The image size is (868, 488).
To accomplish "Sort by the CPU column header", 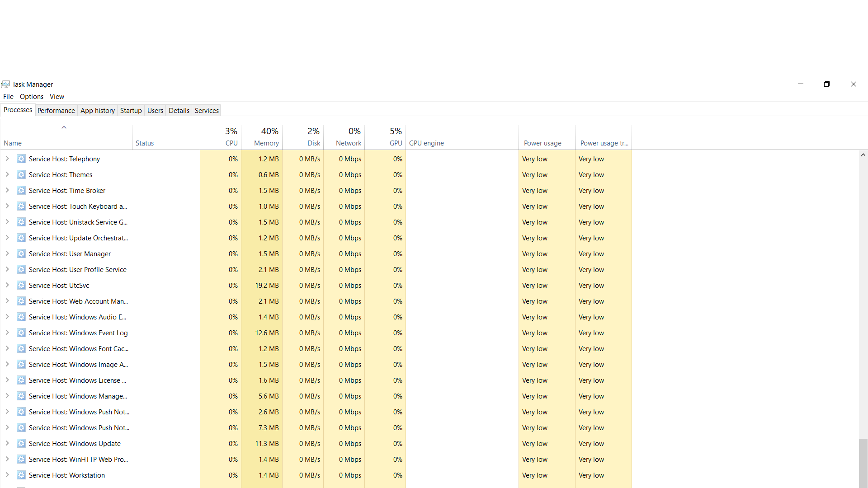I will [231, 143].
